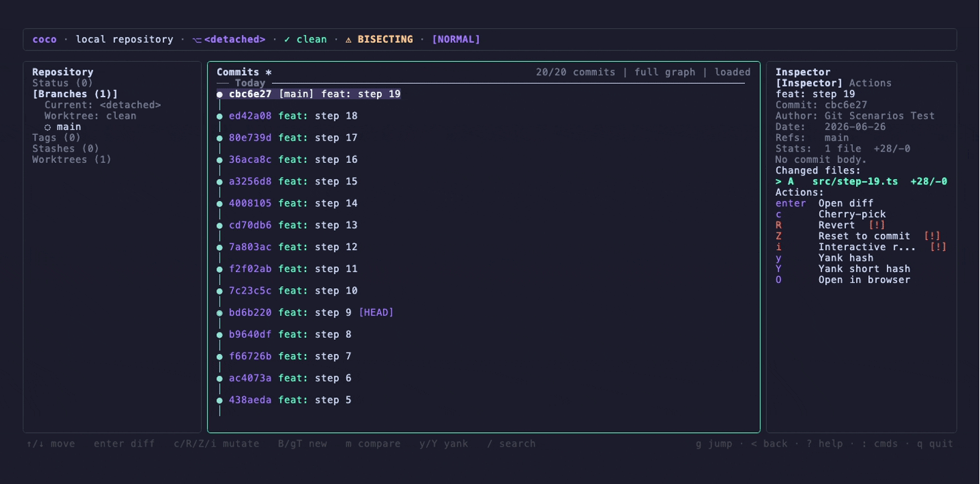The height and width of the screenshot is (484, 980).
Task: Click the checkmark icon next to clean
Action: pyautogui.click(x=287, y=40)
